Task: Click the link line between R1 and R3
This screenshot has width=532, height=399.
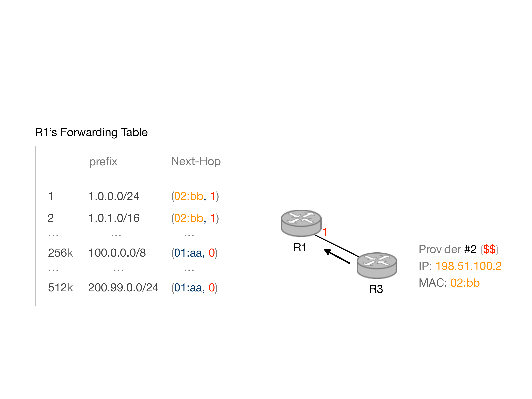Action: tap(337, 246)
